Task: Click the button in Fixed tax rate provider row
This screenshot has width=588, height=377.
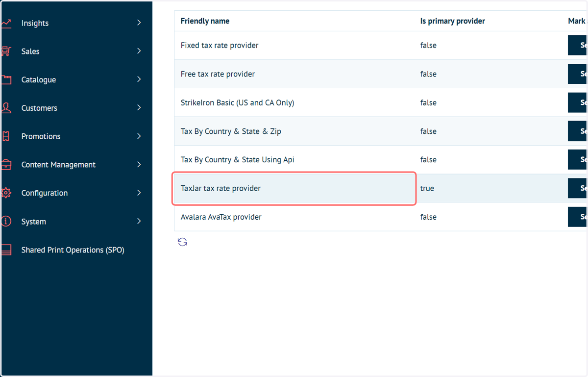Action: tap(578, 45)
